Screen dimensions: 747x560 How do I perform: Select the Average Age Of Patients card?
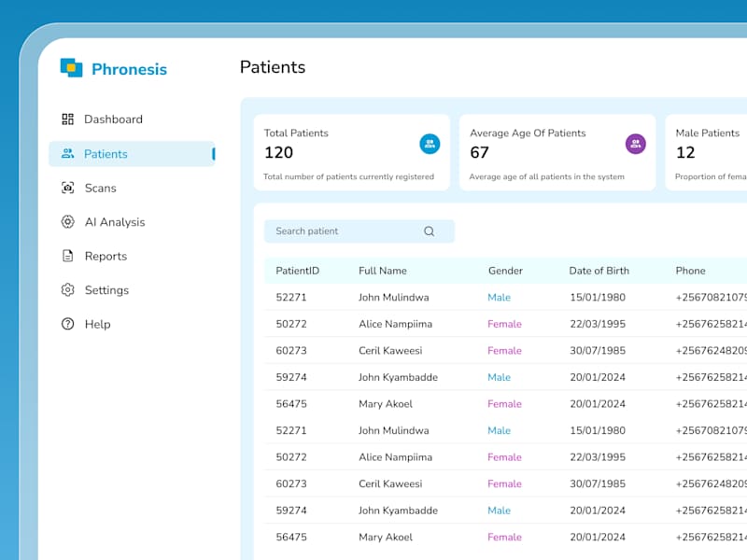[x=557, y=152]
